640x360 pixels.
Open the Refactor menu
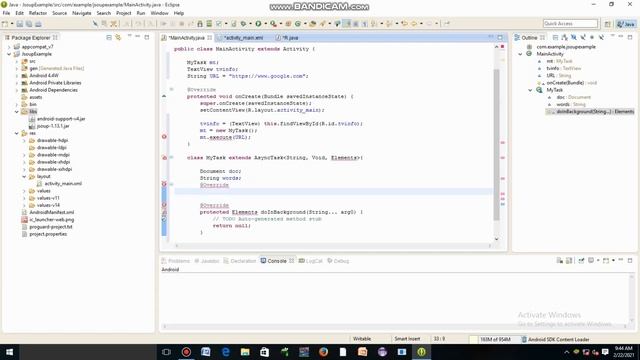point(38,13)
